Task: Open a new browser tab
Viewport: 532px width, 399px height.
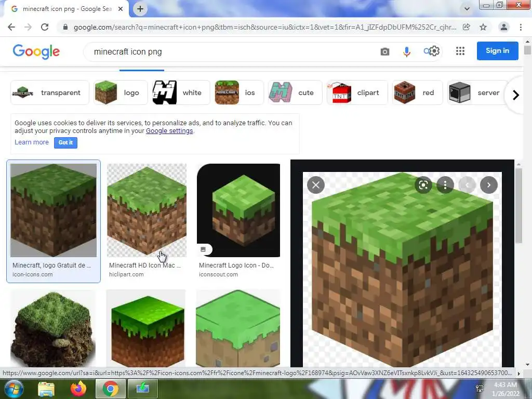Action: (x=140, y=9)
